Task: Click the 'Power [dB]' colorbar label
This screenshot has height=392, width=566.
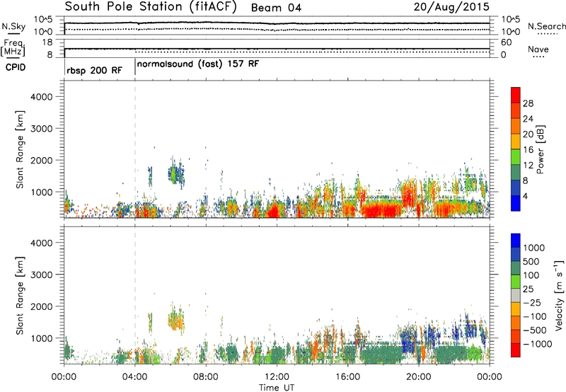Action: coord(540,149)
